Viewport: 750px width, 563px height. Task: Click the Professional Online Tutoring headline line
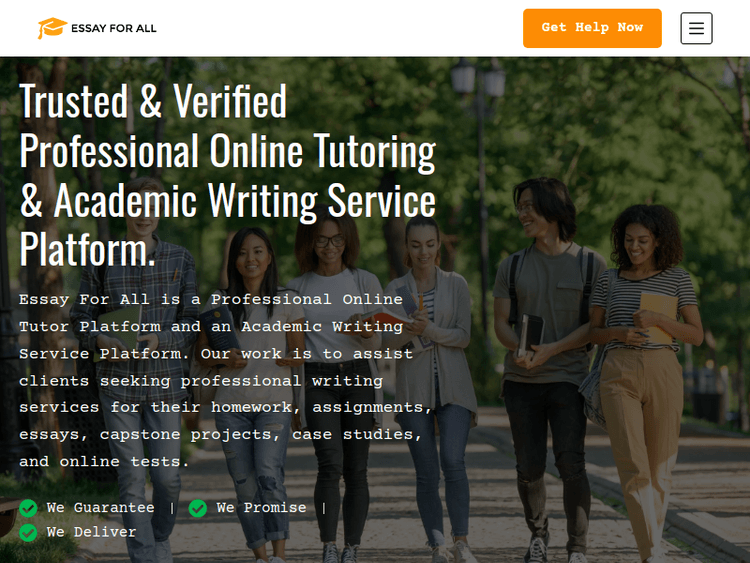click(228, 151)
